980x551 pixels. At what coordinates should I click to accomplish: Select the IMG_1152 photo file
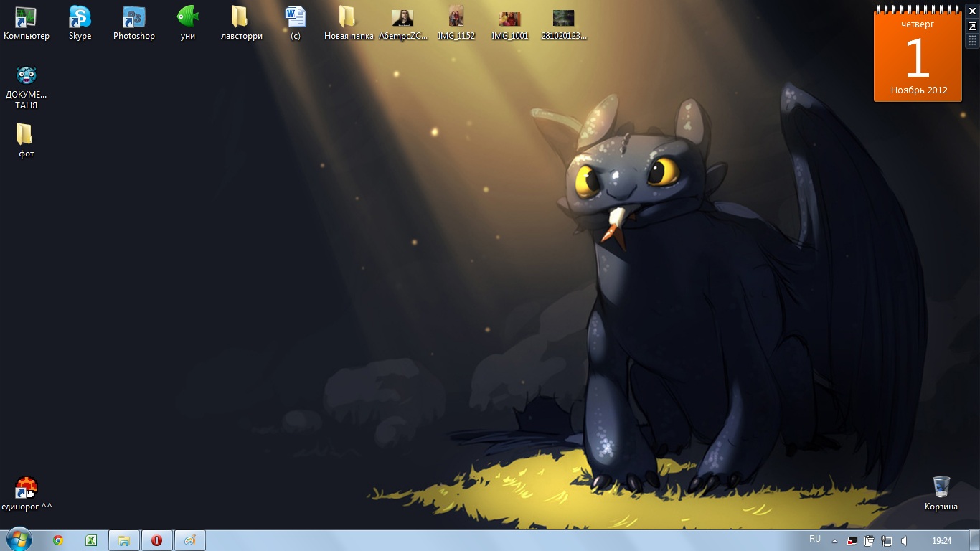456,23
